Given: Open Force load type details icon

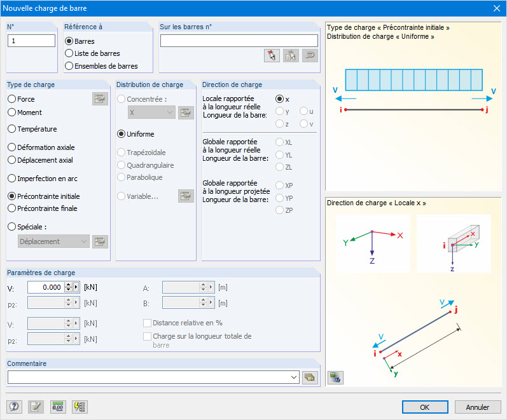Looking at the screenshot, I should [x=100, y=99].
